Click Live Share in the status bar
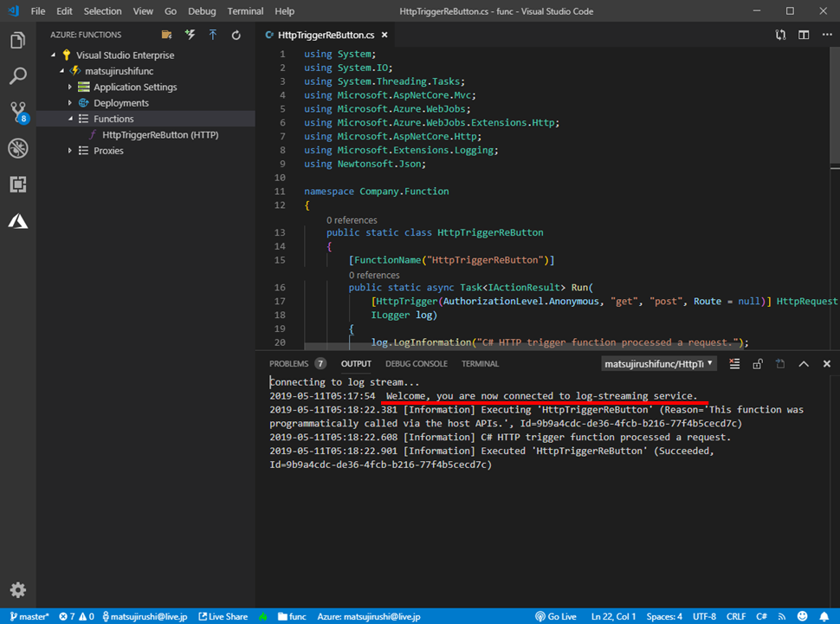Screen dimensions: 840x624 223,616
